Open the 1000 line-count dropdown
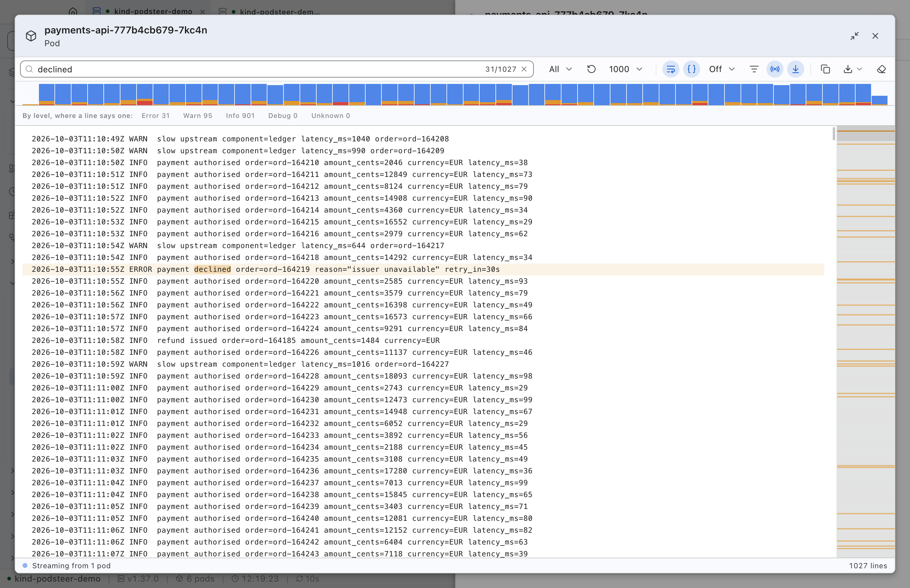The height and width of the screenshot is (588, 910). point(626,69)
